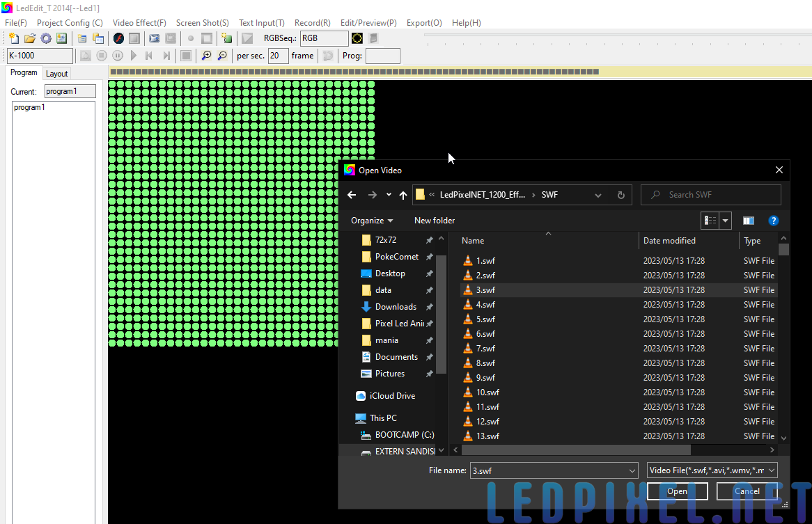Open recent locations dropdown arrow
This screenshot has width=812, height=524.
pyautogui.click(x=389, y=195)
